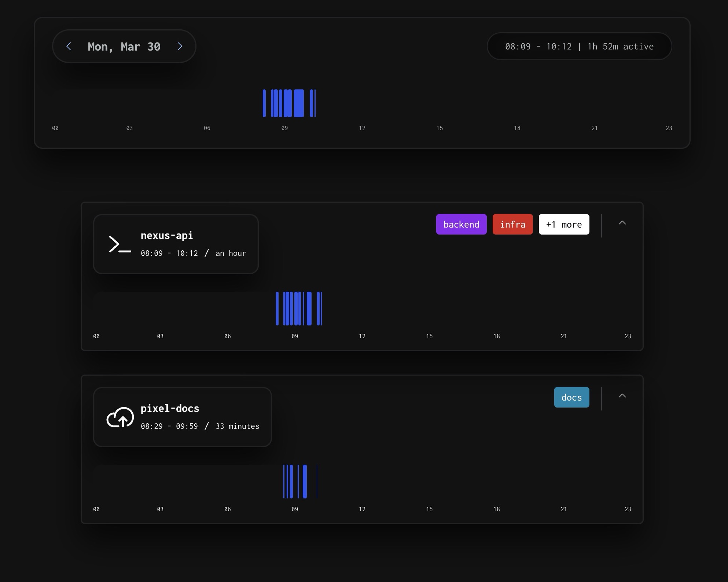Click the terminal icon on the nexus-api card

click(119, 244)
